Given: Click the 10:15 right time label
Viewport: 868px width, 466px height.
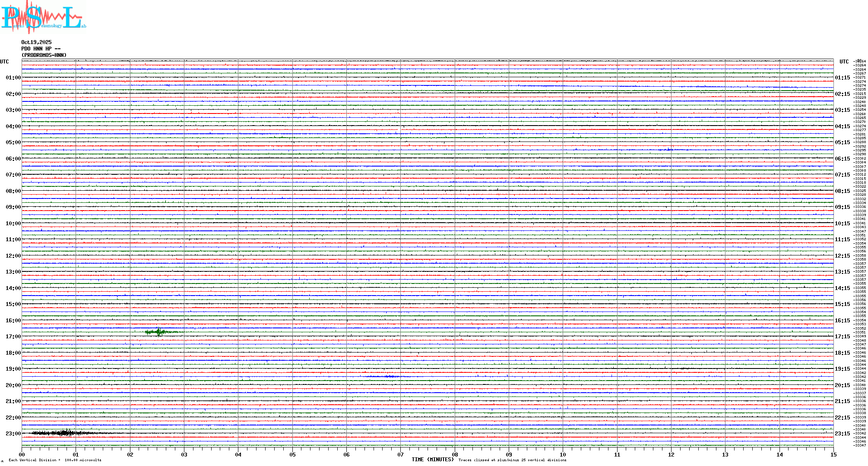Looking at the screenshot, I should [x=842, y=224].
